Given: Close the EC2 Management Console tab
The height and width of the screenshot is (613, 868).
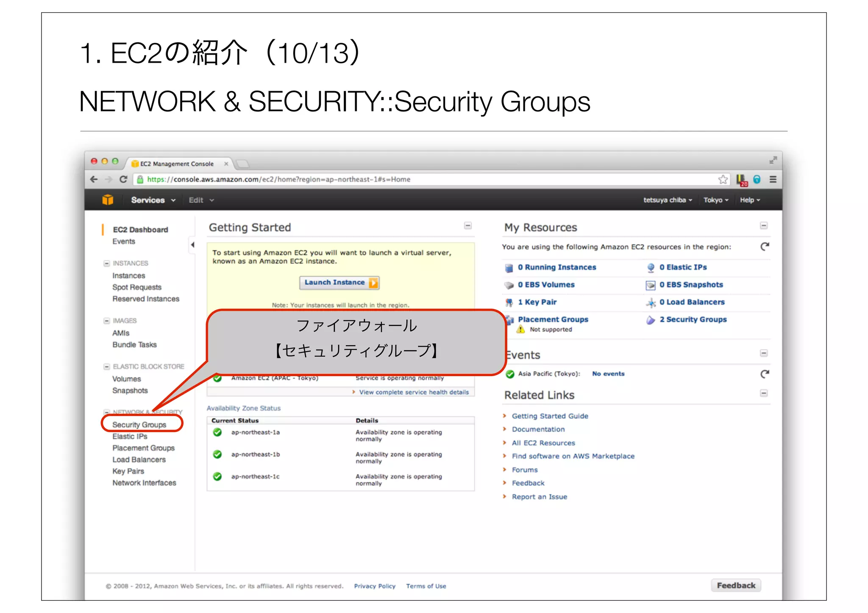Looking at the screenshot, I should coord(226,164).
